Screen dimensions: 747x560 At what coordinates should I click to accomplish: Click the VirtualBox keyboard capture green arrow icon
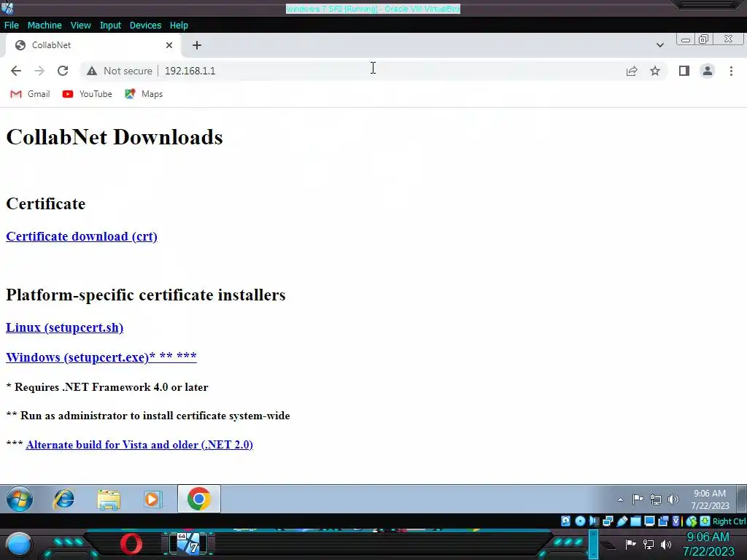(705, 521)
